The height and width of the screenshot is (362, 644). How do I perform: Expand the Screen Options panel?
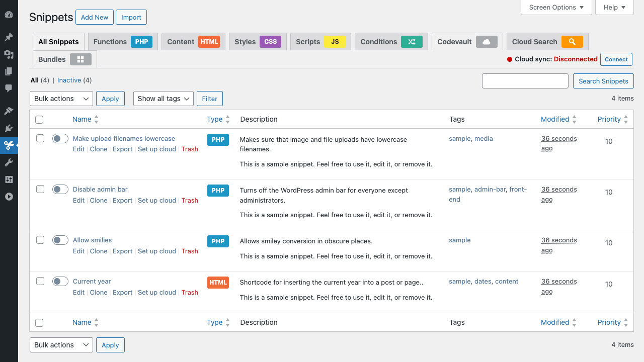point(556,7)
